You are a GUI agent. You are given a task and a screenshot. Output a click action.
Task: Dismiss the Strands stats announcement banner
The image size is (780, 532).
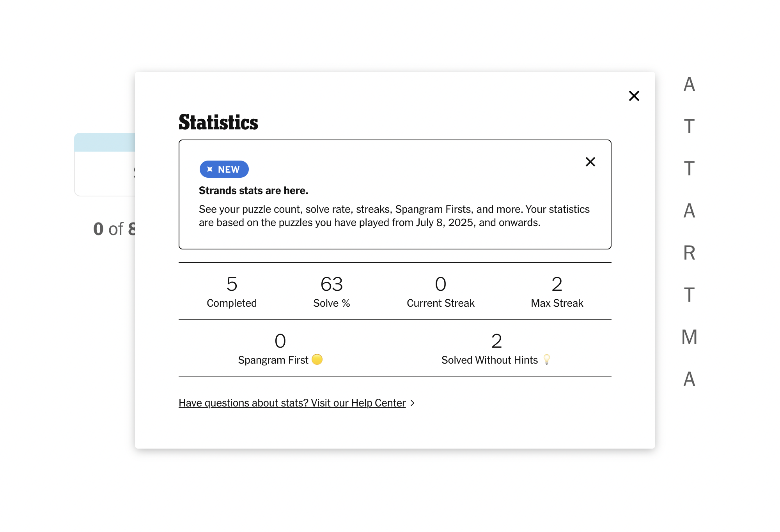point(590,162)
